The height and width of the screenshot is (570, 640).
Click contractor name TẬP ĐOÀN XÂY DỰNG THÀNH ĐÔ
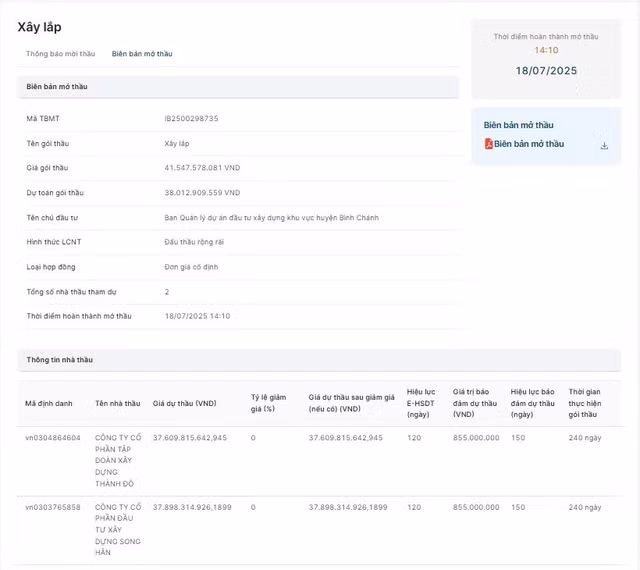(x=118, y=461)
